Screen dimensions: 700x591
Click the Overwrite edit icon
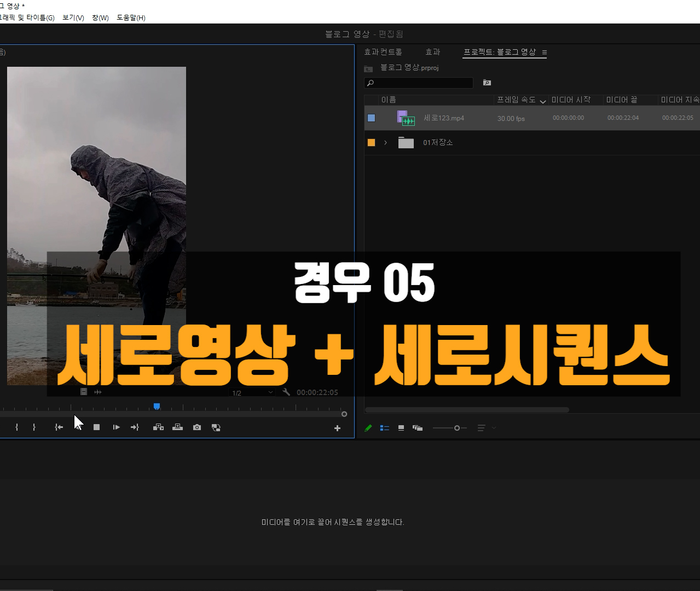(177, 427)
